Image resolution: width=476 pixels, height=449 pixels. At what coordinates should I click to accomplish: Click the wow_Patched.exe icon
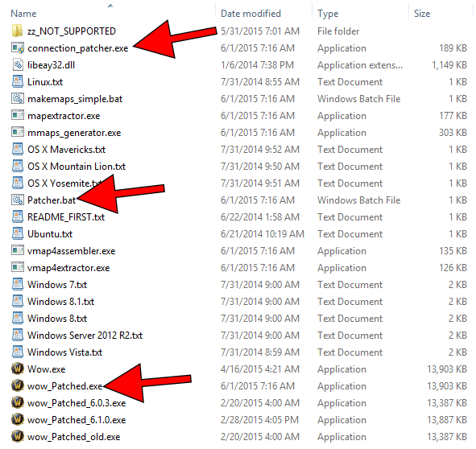pyautogui.click(x=17, y=386)
